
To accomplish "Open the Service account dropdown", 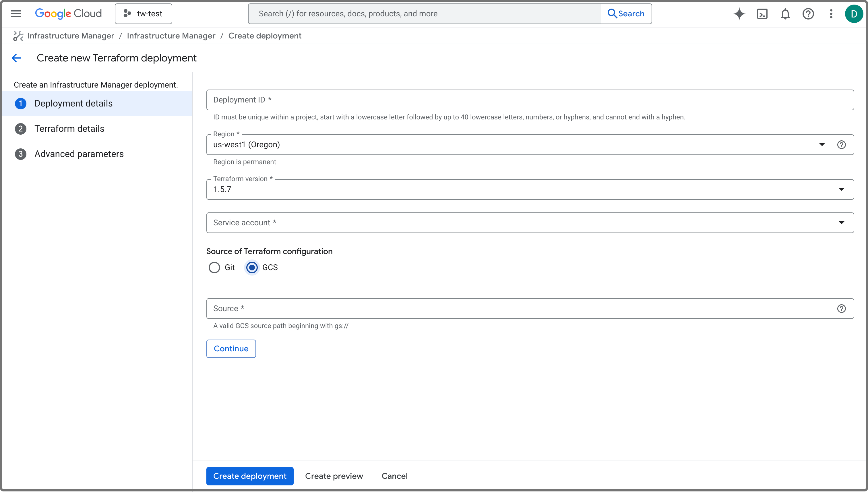I will point(842,222).
